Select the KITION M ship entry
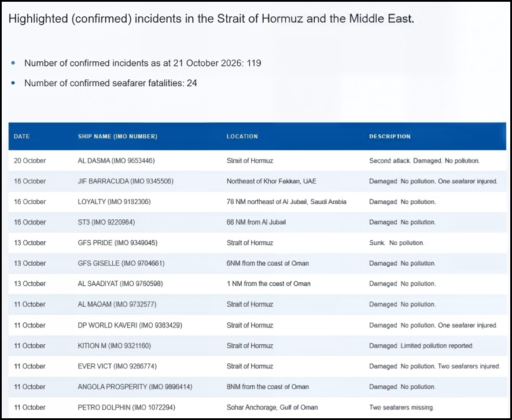Image resolution: width=512 pixels, height=420 pixels. [x=115, y=346]
